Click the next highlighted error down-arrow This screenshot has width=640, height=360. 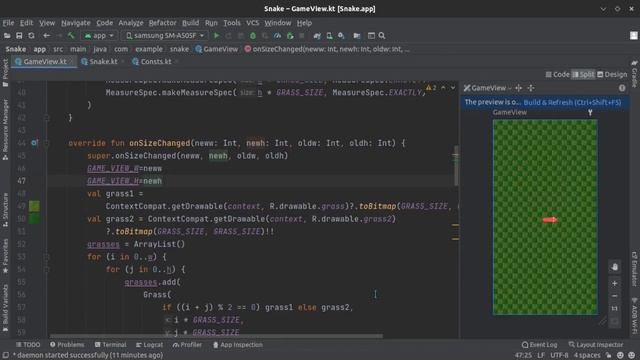coord(453,88)
